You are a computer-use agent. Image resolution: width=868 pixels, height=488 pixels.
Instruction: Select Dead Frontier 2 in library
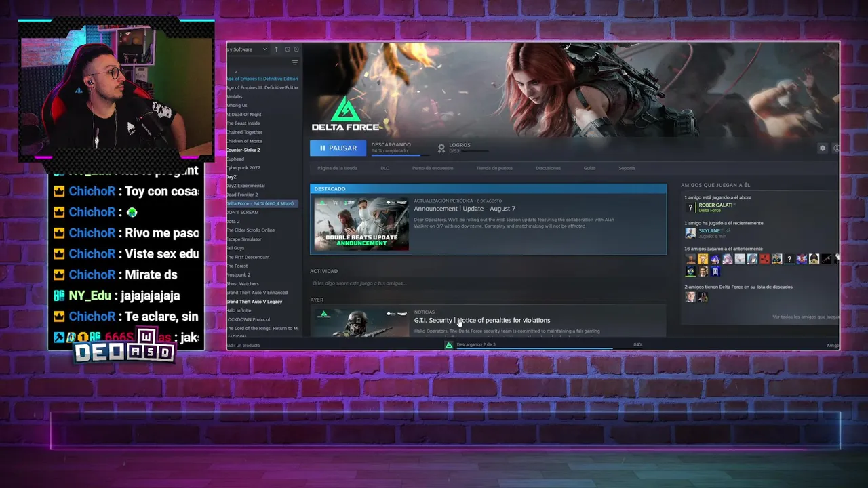tap(243, 195)
